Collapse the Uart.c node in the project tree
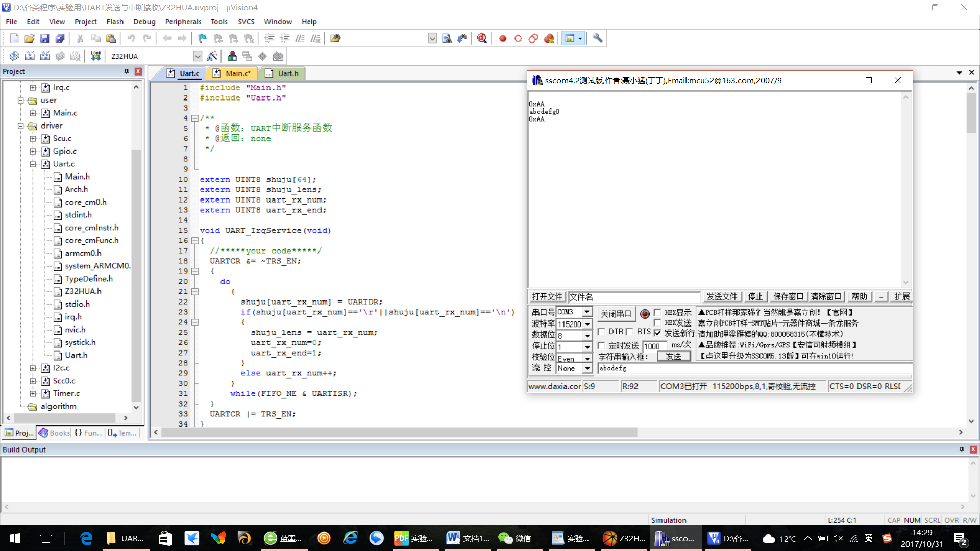Screen dimensions: 980x551 33,164
